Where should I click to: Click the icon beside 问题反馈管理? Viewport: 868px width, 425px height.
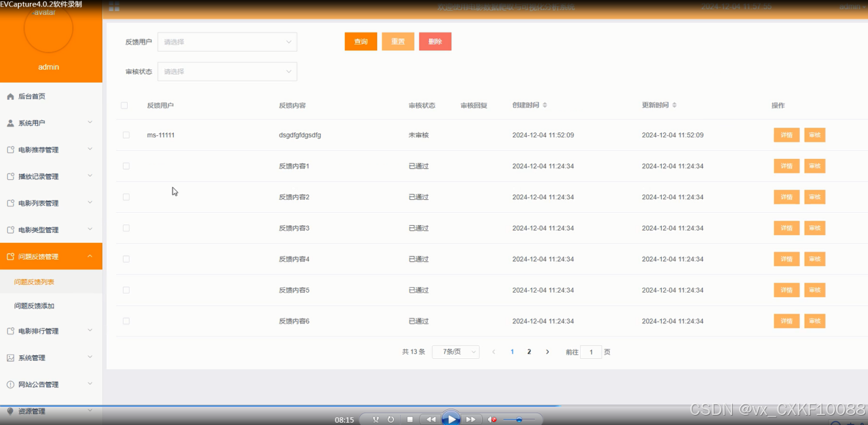[10, 257]
